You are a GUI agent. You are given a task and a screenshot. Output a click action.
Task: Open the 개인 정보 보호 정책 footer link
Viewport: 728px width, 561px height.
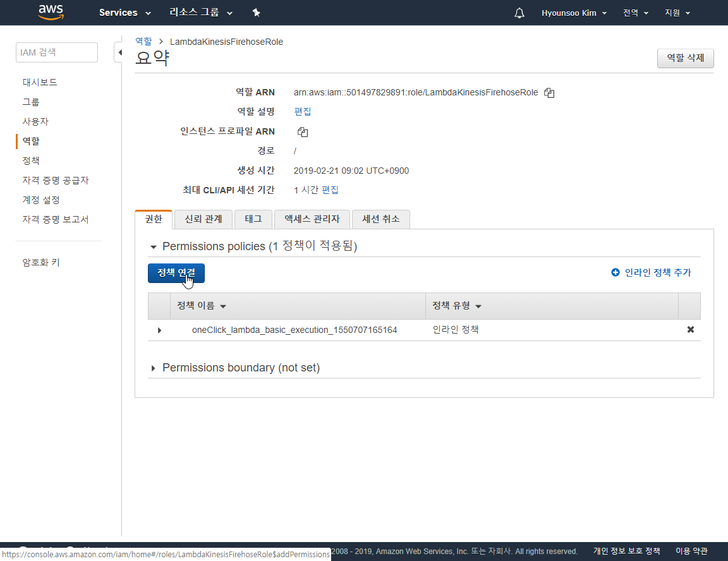pos(626,551)
